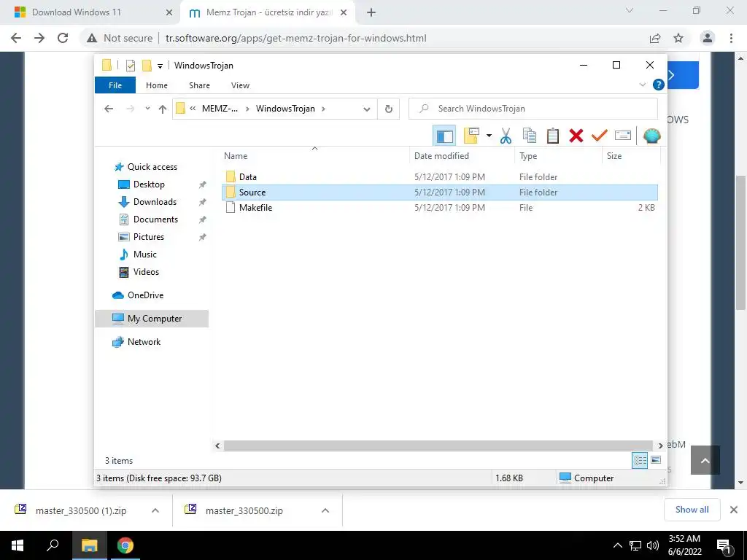This screenshot has width=747, height=560.
Task: Switch to the View ribbon tab
Action: pyautogui.click(x=240, y=85)
